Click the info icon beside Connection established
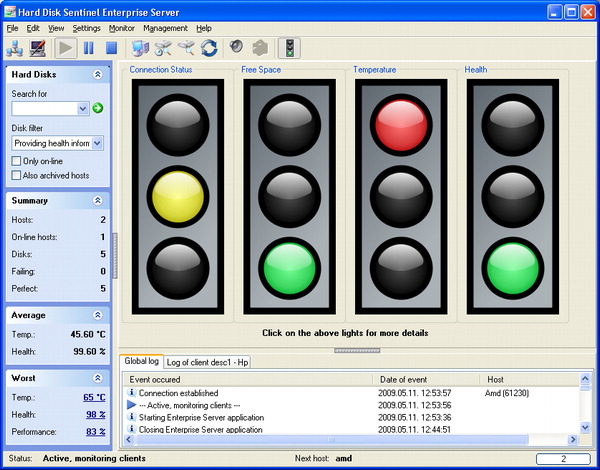The height and width of the screenshot is (470, 600). 131,393
